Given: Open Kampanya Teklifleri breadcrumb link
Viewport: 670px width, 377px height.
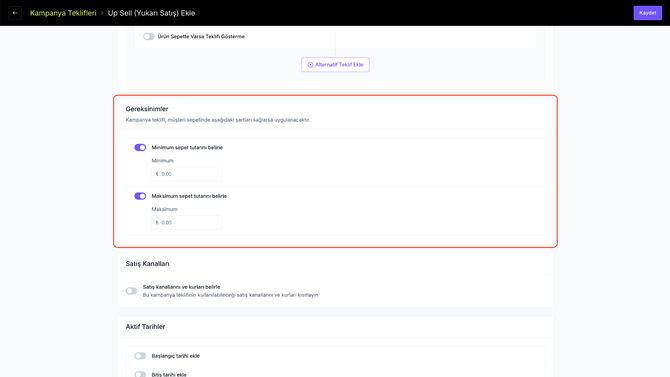Looking at the screenshot, I should (63, 13).
